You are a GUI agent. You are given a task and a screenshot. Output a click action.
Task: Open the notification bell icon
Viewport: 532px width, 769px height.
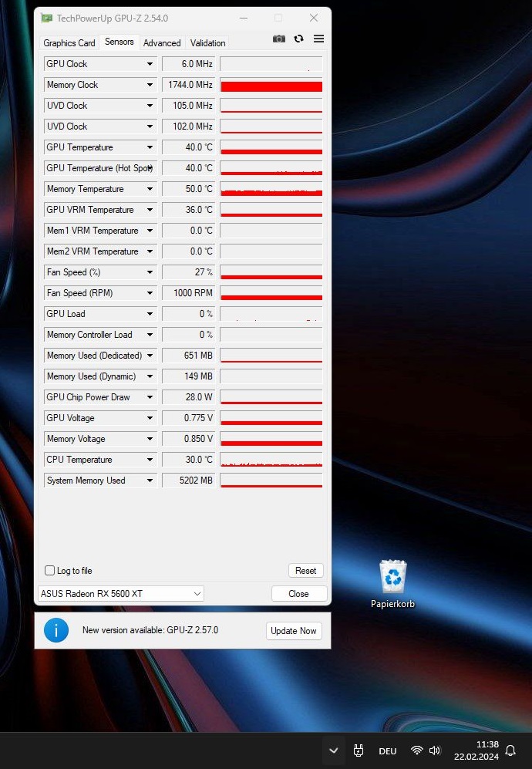coord(510,750)
